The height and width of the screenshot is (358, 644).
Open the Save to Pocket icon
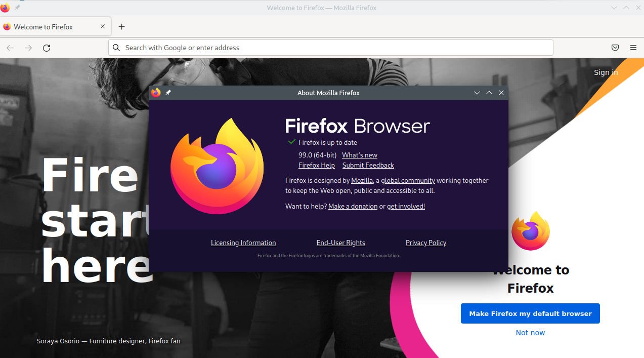click(615, 48)
